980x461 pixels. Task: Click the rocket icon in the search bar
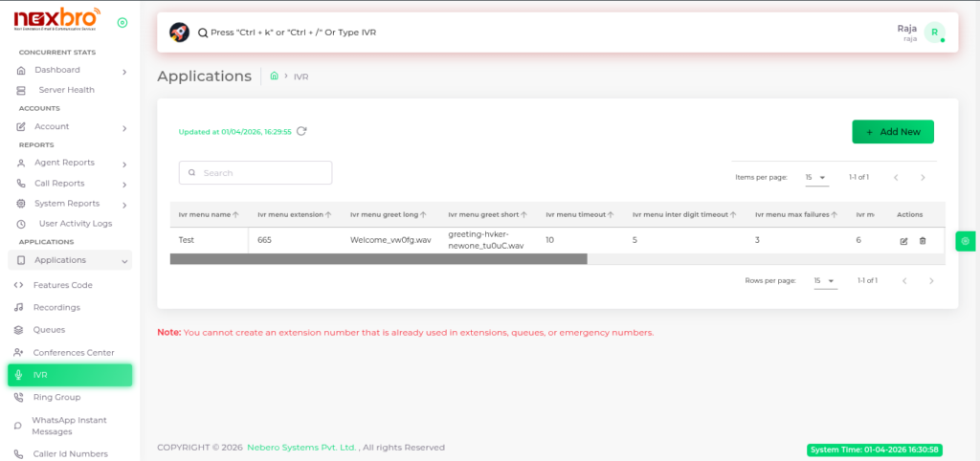tap(179, 33)
